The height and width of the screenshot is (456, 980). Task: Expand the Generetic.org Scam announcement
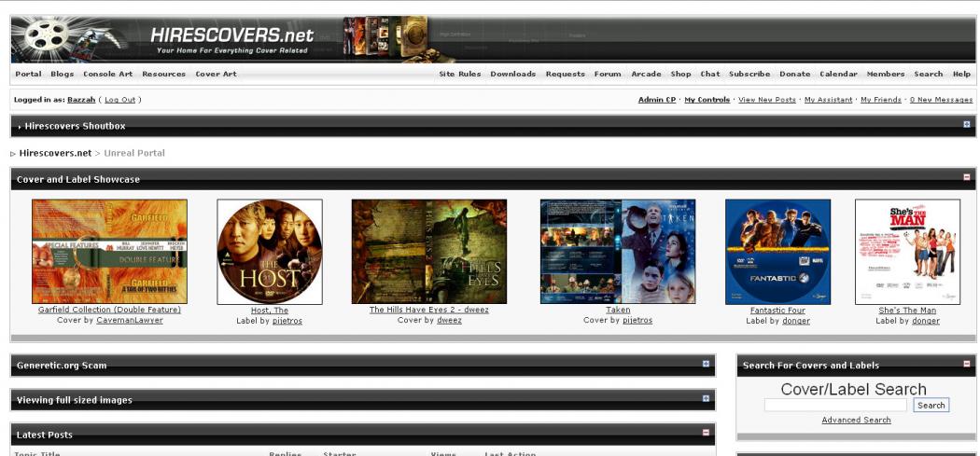pyautogui.click(x=706, y=365)
